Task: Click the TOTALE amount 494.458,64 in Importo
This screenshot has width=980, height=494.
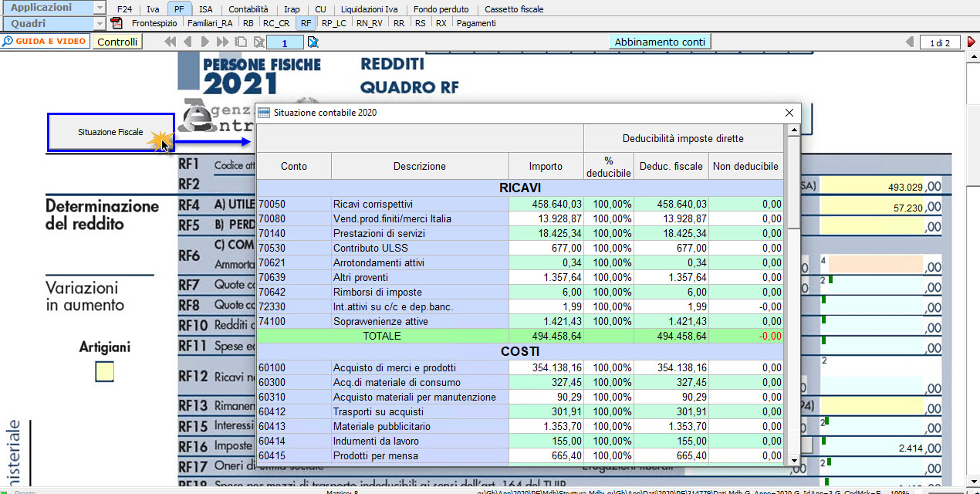Action: pos(546,336)
